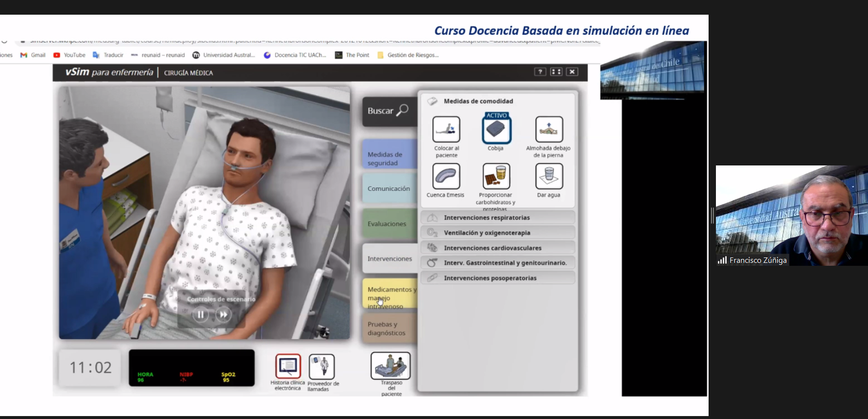
Task: Switch to the Comunicación tab
Action: coord(389,188)
